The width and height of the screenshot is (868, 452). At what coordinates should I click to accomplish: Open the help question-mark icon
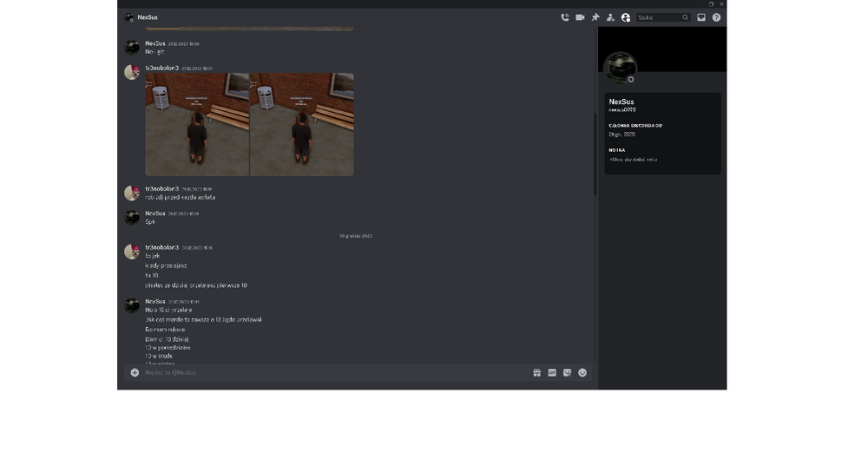pyautogui.click(x=716, y=17)
